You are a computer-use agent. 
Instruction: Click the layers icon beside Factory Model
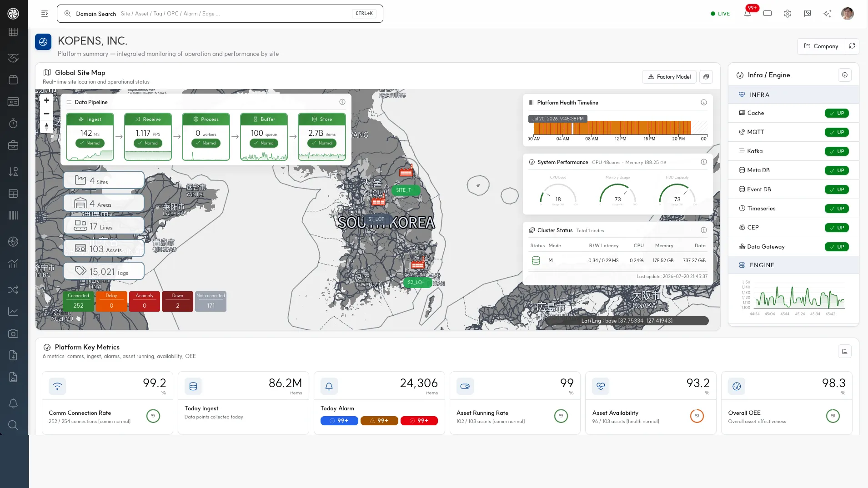(x=706, y=77)
